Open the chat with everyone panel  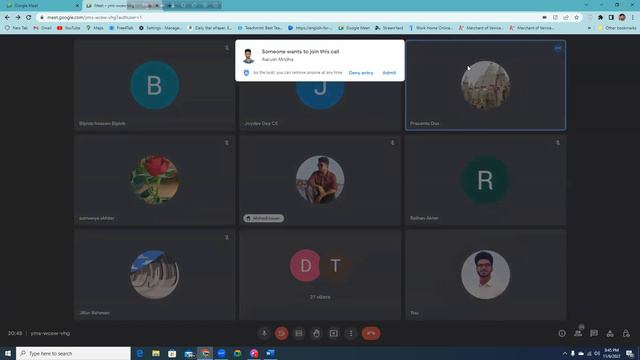click(594, 333)
